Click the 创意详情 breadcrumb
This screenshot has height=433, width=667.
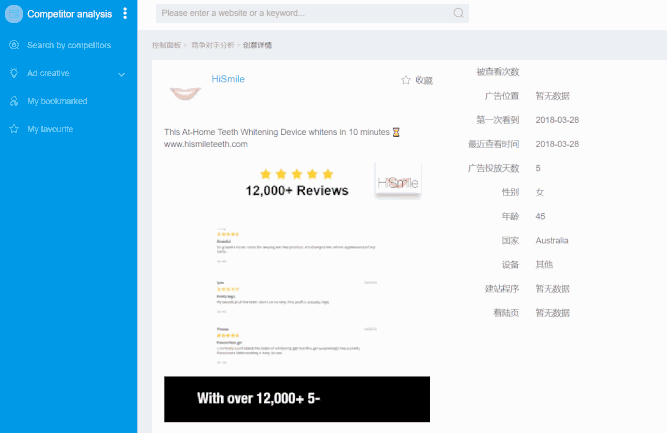point(257,45)
